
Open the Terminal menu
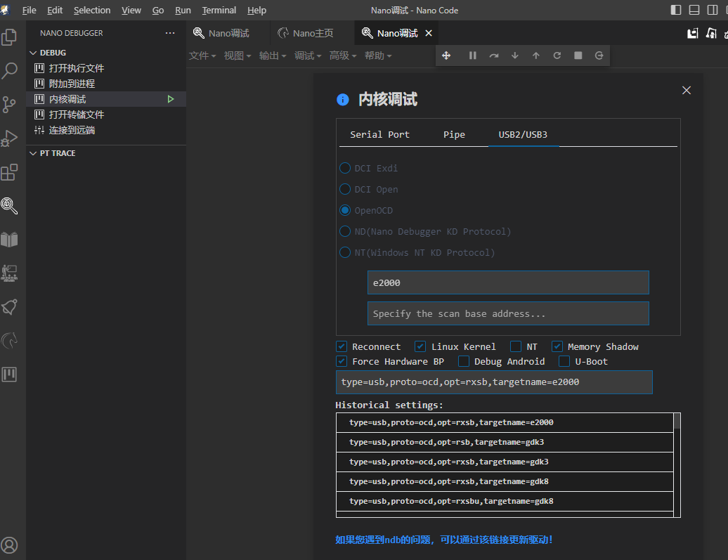click(x=219, y=11)
